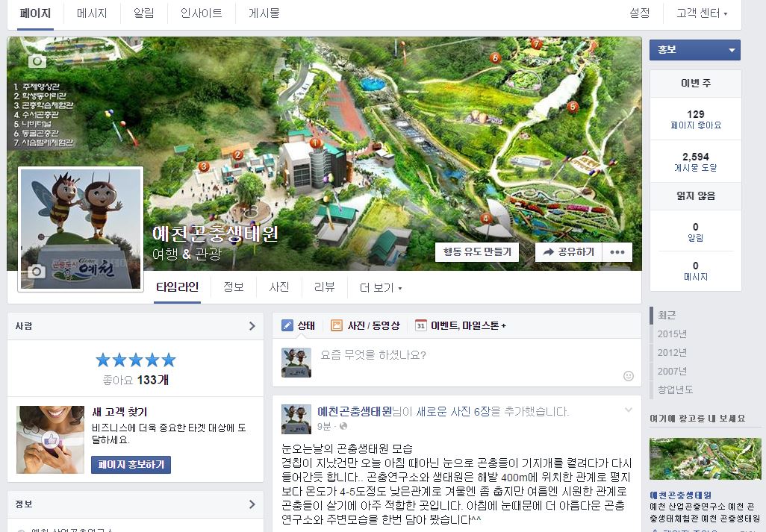The height and width of the screenshot is (532, 766).
Task: Click the globe privacy icon on post
Action: (x=343, y=426)
